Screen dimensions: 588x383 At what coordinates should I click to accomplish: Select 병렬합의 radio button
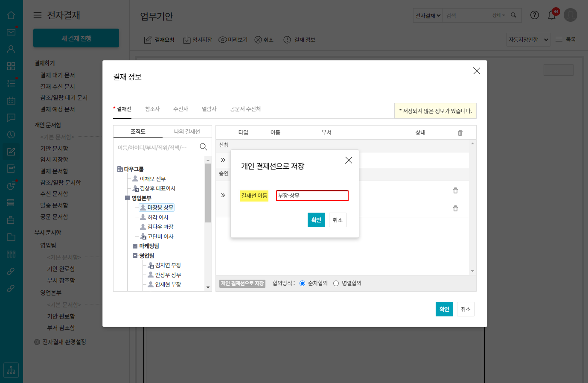pyautogui.click(x=336, y=284)
